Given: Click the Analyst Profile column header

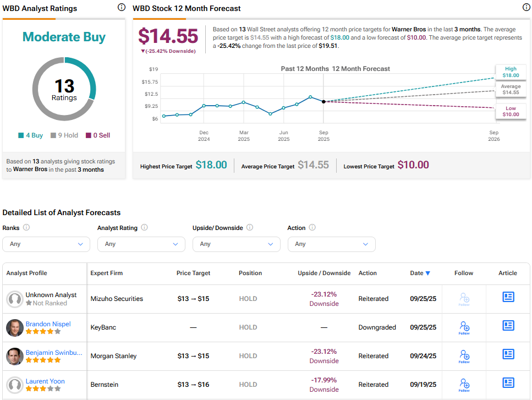Looking at the screenshot, I should pyautogui.click(x=27, y=273).
